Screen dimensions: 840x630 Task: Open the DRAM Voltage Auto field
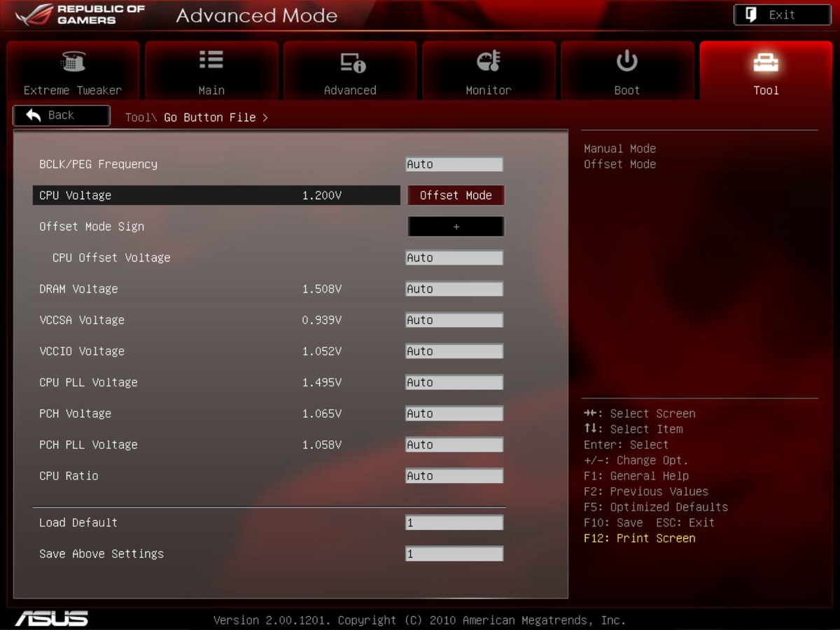click(454, 289)
